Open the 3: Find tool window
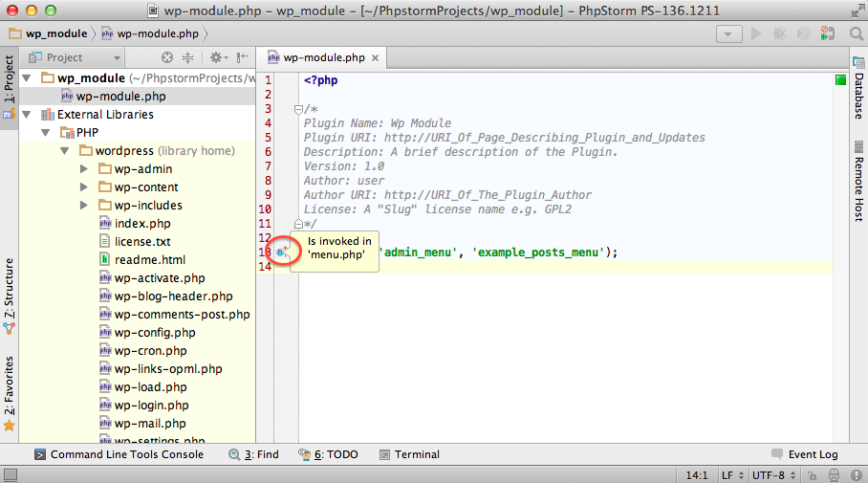 click(x=254, y=454)
